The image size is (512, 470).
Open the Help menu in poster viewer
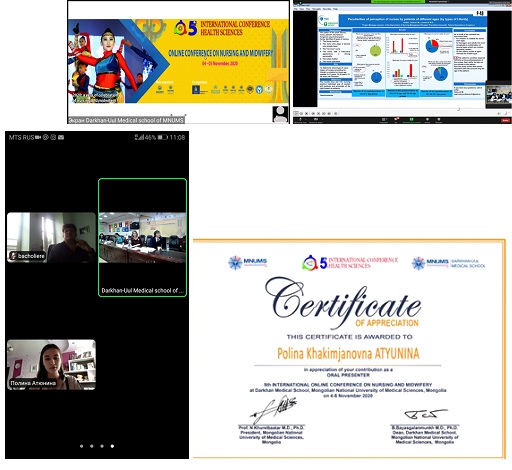pos(335,9)
